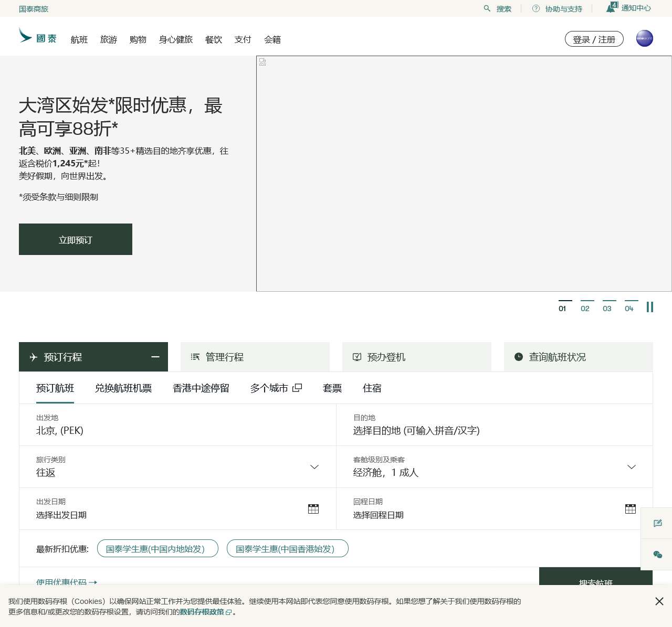Viewport: 672px width, 627px height.
Task: Open the return date calendar icon
Action: click(x=631, y=508)
